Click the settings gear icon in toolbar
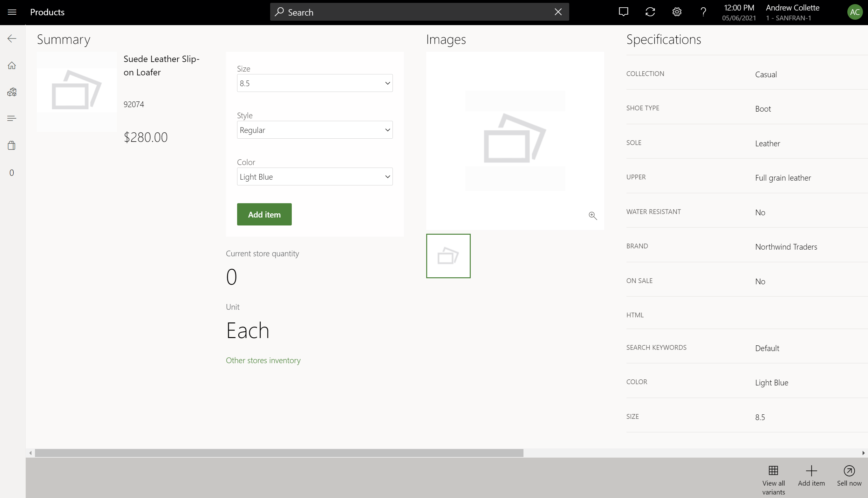The height and width of the screenshot is (498, 868). pos(677,12)
